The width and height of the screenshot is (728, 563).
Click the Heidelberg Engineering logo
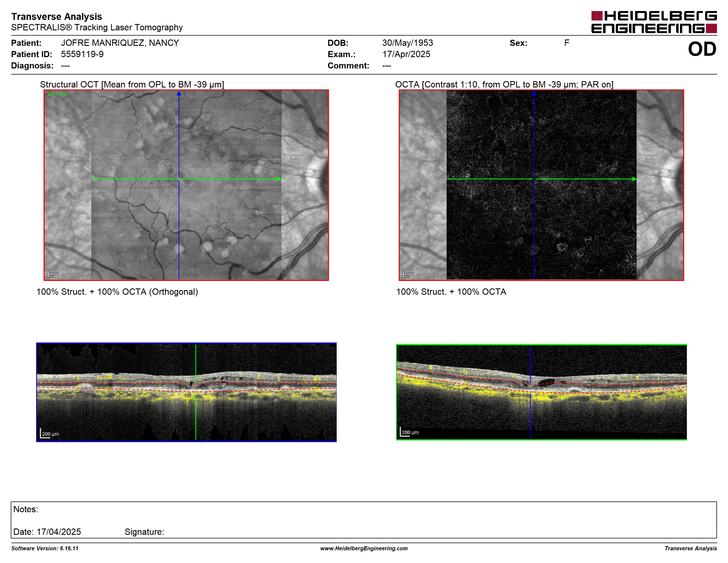pos(654,22)
